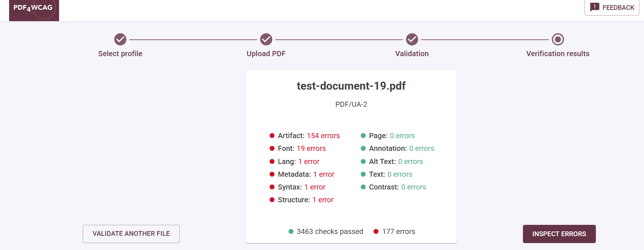Click the green dot beside checks passed
The image size is (644, 250).
(x=291, y=231)
